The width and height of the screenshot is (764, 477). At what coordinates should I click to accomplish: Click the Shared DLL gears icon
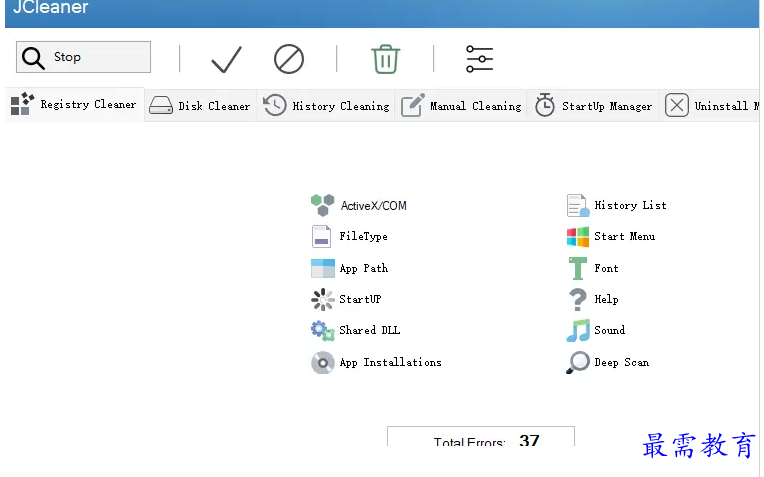point(323,331)
